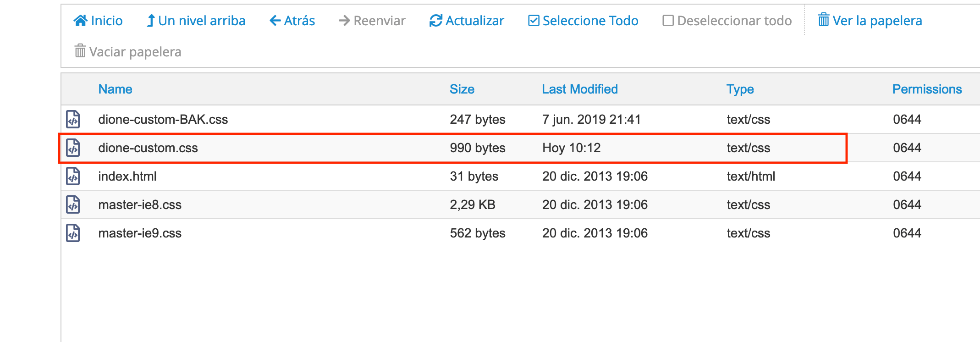The image size is (980, 342).
Task: Click the 0644 permissions of index.html
Action: point(907,176)
